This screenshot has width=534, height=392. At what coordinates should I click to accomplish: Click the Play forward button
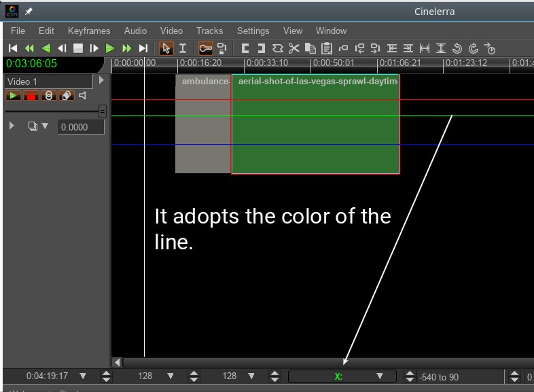tap(110, 48)
